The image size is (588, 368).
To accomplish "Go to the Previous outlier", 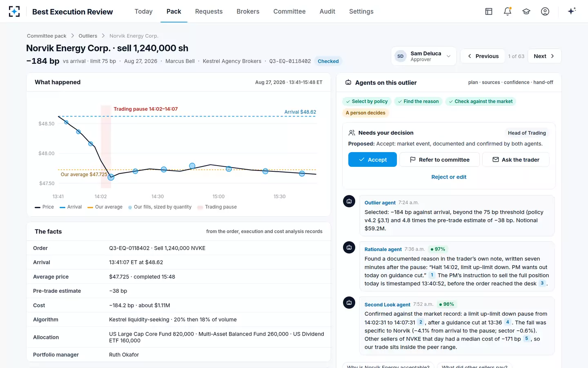I will (x=483, y=56).
